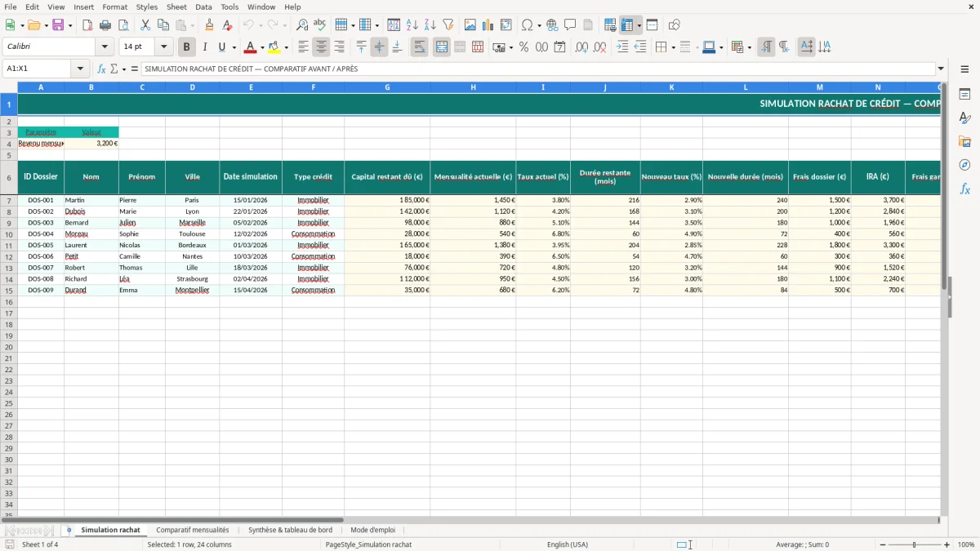Toggle Align Left

(x=303, y=47)
